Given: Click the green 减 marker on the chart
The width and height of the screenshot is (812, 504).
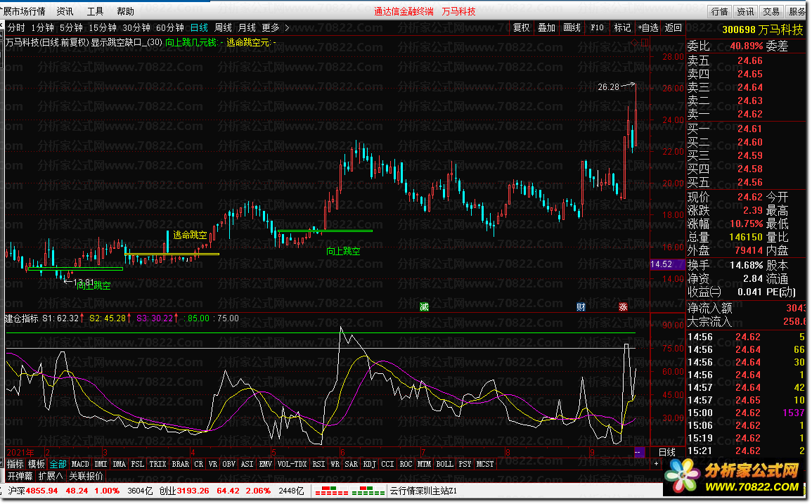Looking at the screenshot, I should tap(424, 306).
